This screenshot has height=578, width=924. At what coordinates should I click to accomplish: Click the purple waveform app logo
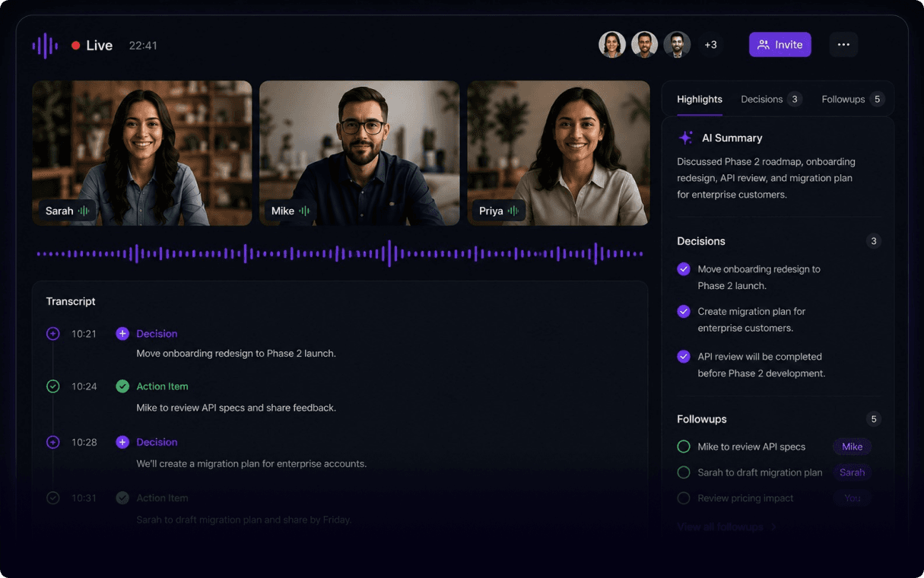tap(45, 46)
